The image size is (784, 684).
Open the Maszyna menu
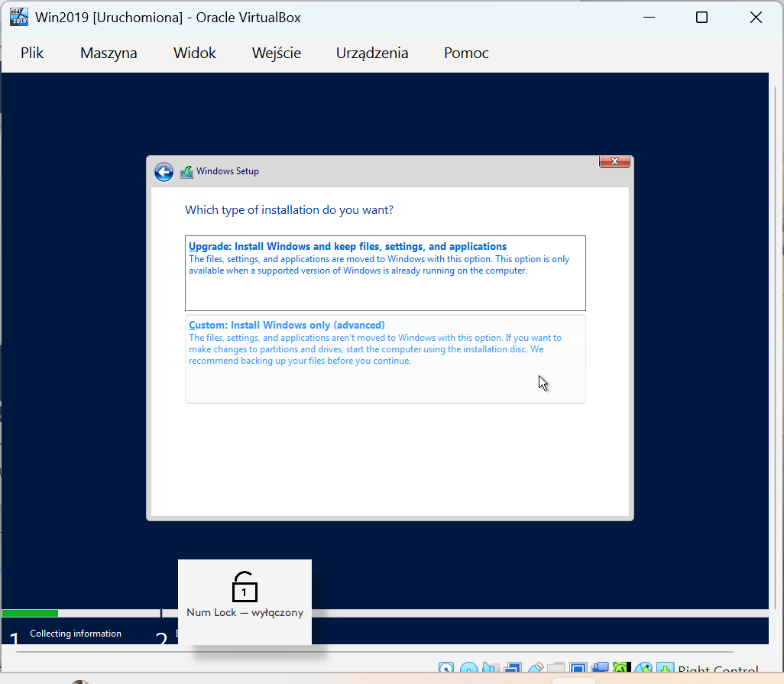108,53
